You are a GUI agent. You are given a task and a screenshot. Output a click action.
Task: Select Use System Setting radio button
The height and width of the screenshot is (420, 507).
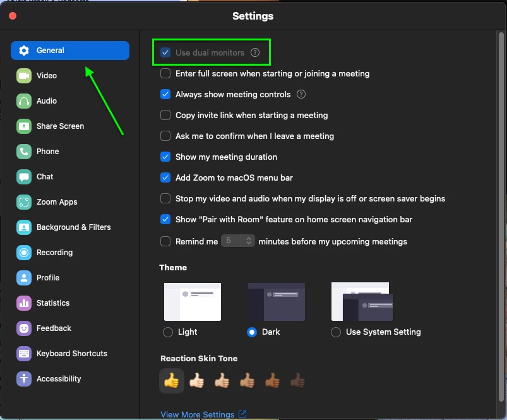[336, 332]
